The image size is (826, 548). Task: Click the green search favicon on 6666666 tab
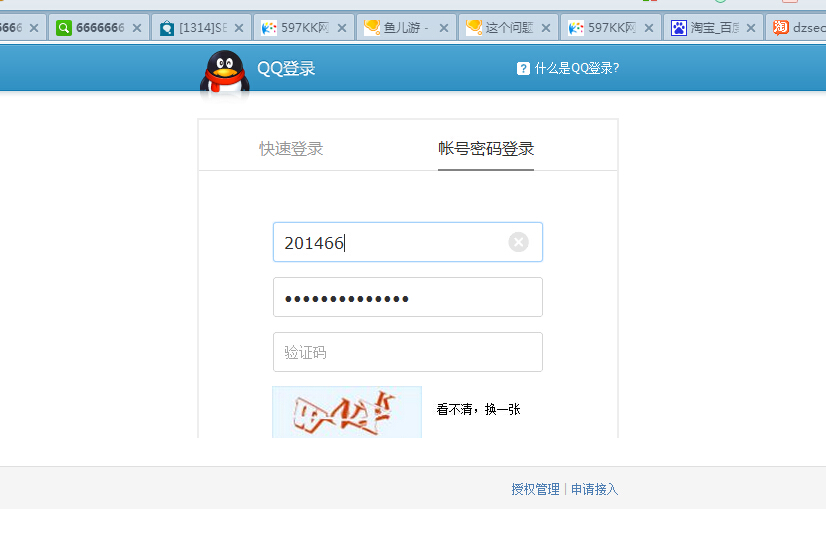[x=64, y=27]
